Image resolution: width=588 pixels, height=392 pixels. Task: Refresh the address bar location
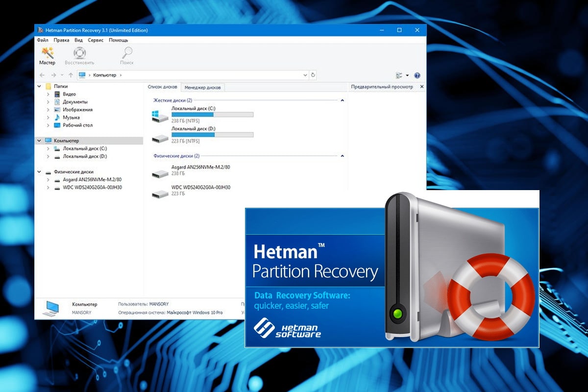tap(313, 75)
